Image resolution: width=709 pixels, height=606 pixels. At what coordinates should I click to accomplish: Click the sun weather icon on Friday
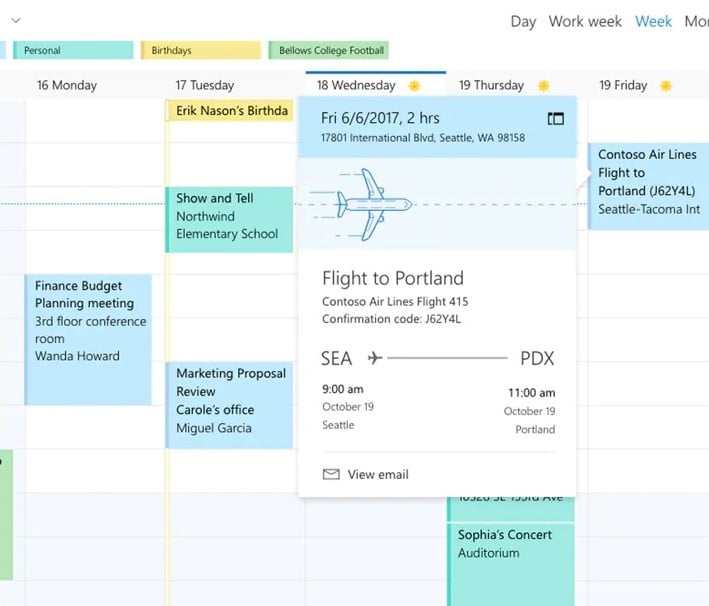pyautogui.click(x=666, y=85)
